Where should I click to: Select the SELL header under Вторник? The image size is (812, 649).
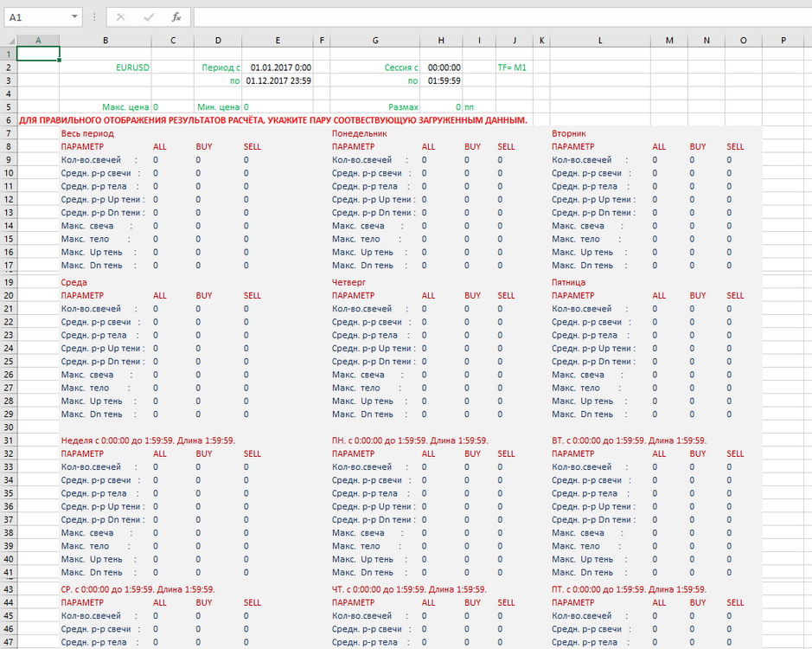(735, 147)
